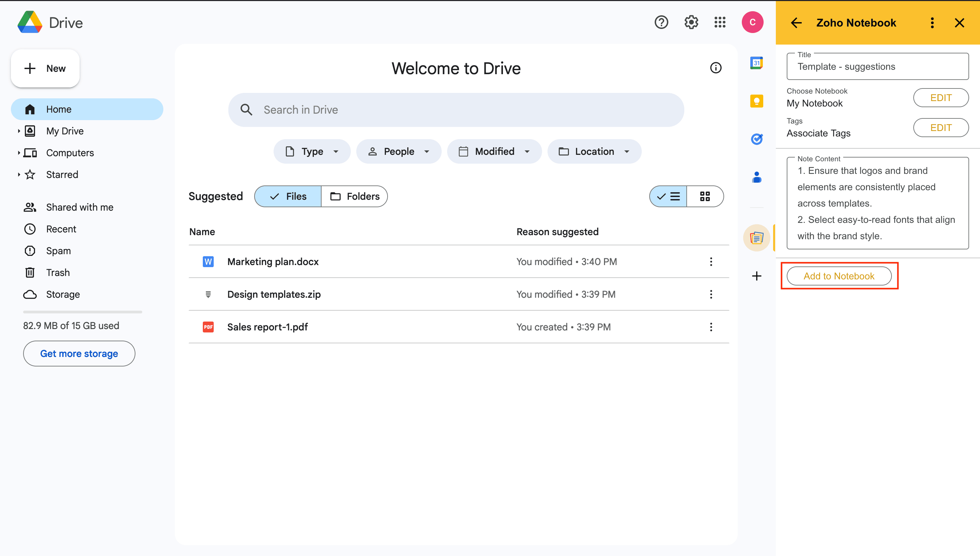Open Drive settings gear
The image size is (980, 556).
pos(691,22)
